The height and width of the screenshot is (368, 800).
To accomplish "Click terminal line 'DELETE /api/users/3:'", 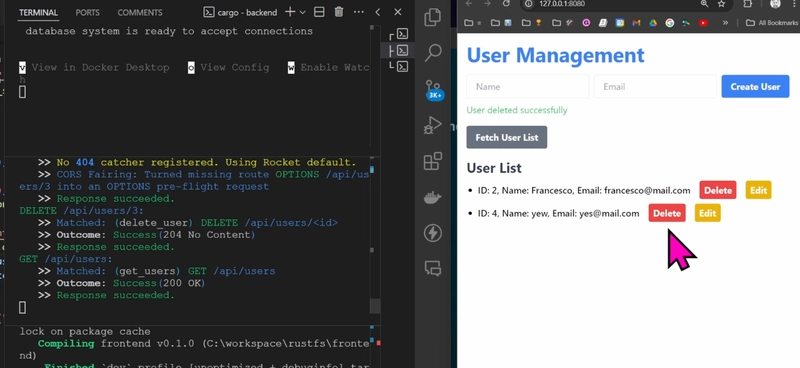I will point(81,211).
